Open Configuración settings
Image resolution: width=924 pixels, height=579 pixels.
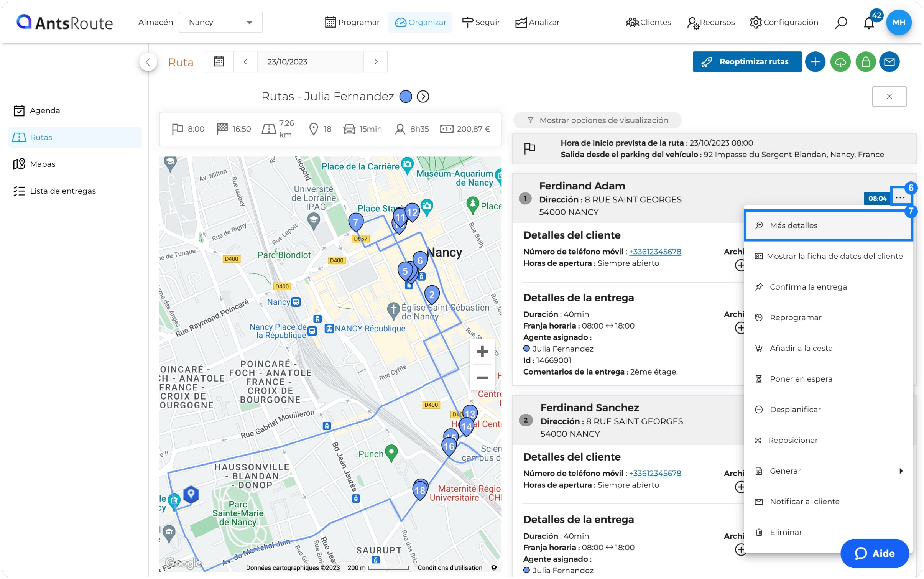click(784, 22)
